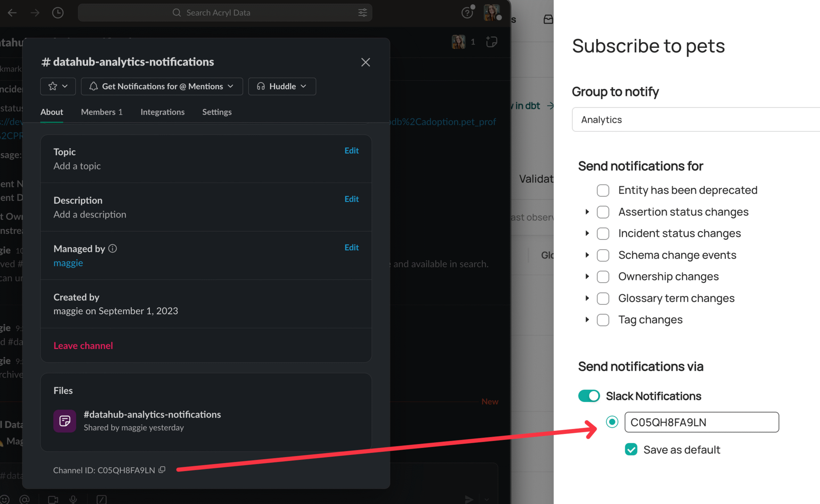Expand Ownership changes options
The height and width of the screenshot is (504, 820).
(x=587, y=276)
